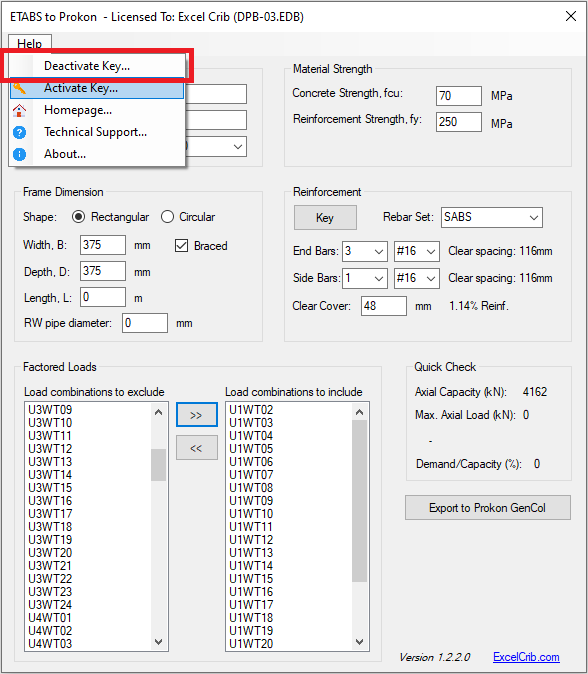Click the Width B input field
The image size is (588, 674).
coord(103,245)
